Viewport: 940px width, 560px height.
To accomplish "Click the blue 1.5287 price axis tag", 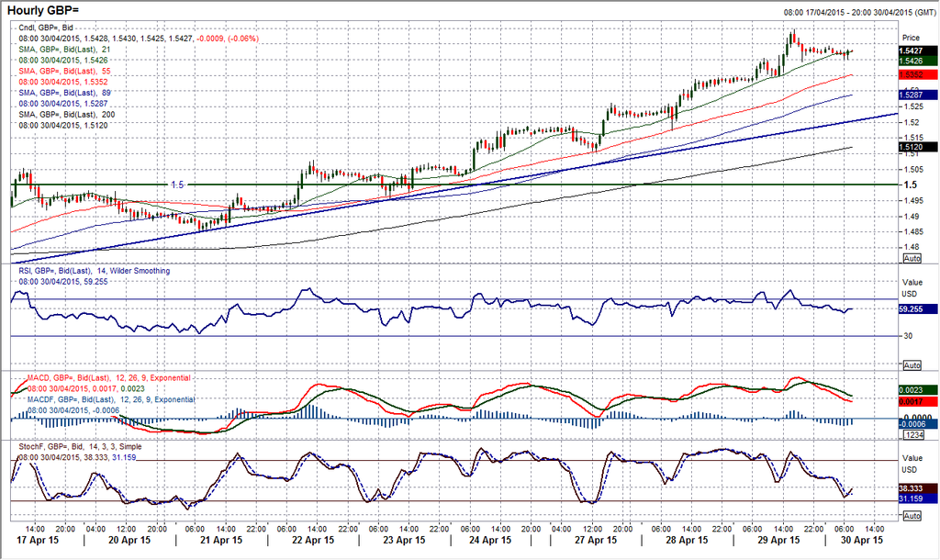I will tap(918, 95).
